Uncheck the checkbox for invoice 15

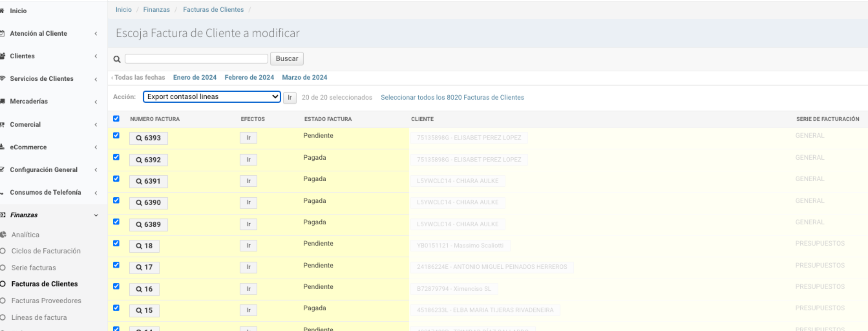click(116, 308)
